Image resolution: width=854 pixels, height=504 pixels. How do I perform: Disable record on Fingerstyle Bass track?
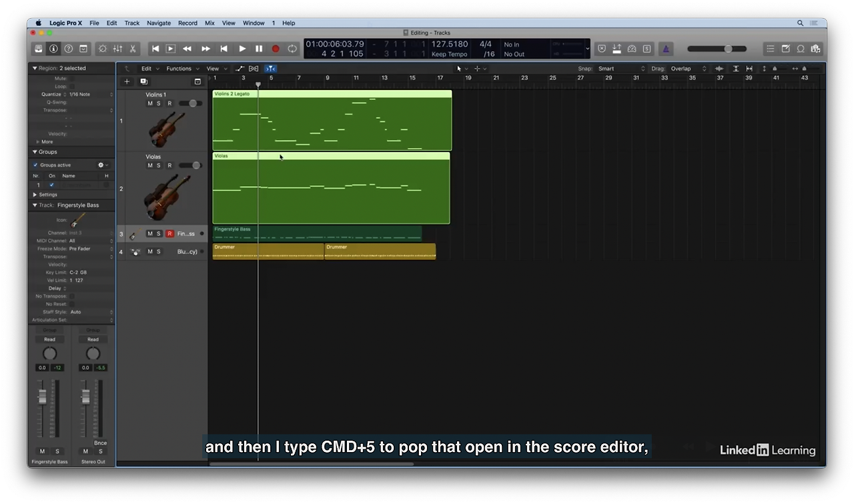coord(169,234)
